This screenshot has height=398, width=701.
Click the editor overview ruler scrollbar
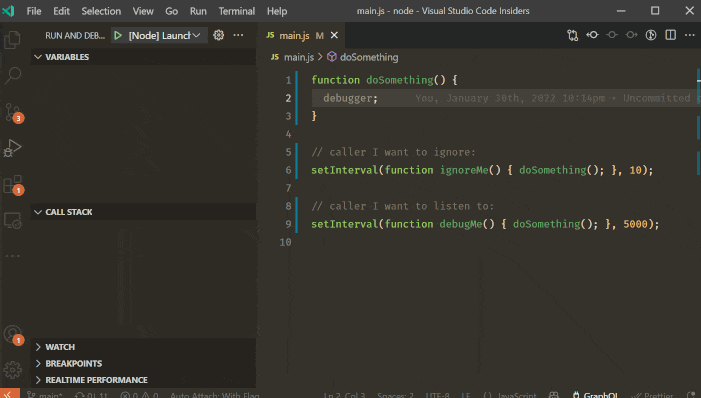pyautogui.click(x=698, y=224)
